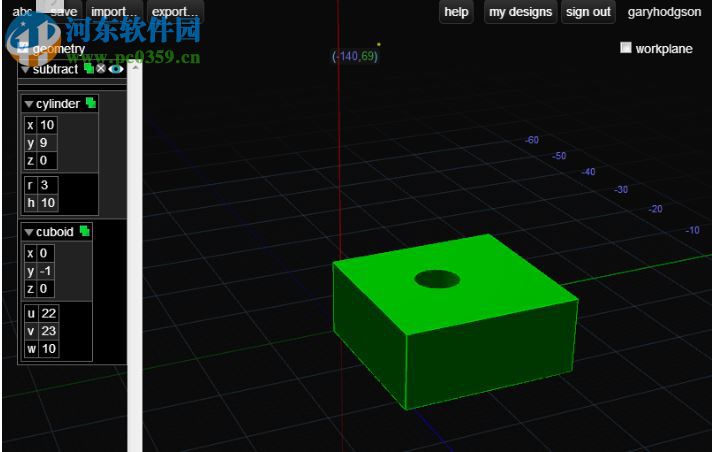The height and width of the screenshot is (452, 712).
Task: Copy the subtract node via green icon
Action: click(x=89, y=69)
